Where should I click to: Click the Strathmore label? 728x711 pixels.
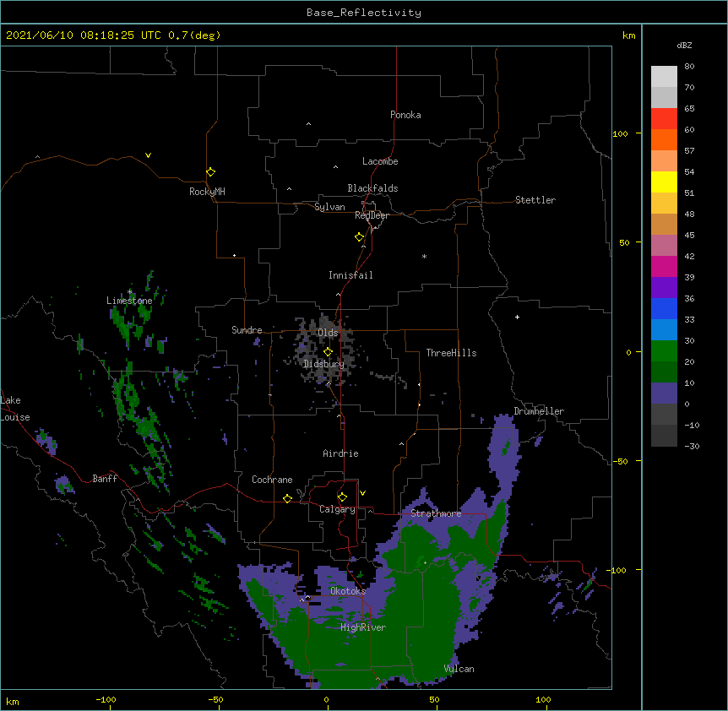(436, 513)
